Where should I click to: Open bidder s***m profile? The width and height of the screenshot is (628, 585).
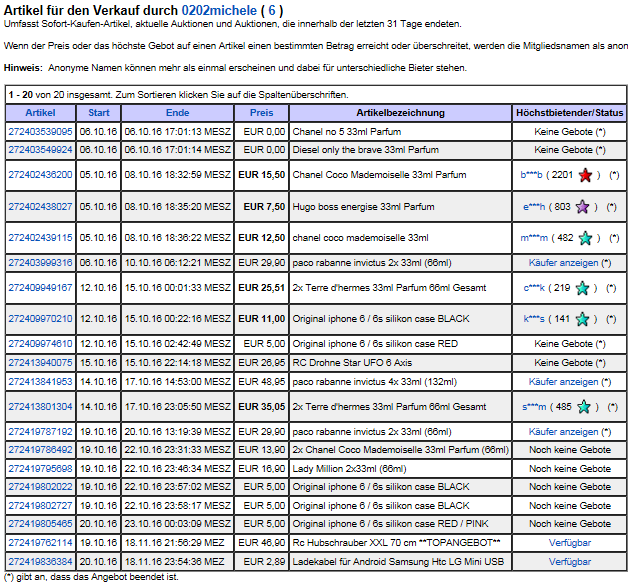tap(534, 407)
